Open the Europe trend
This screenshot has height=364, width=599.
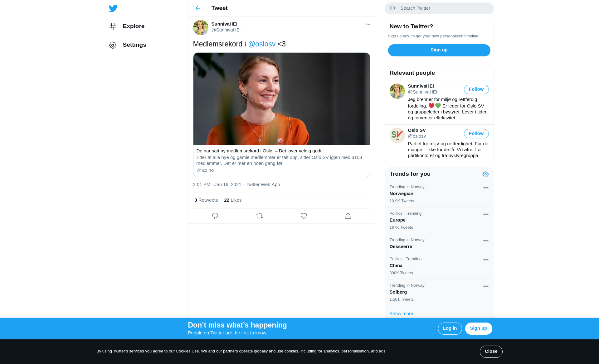tap(439, 221)
